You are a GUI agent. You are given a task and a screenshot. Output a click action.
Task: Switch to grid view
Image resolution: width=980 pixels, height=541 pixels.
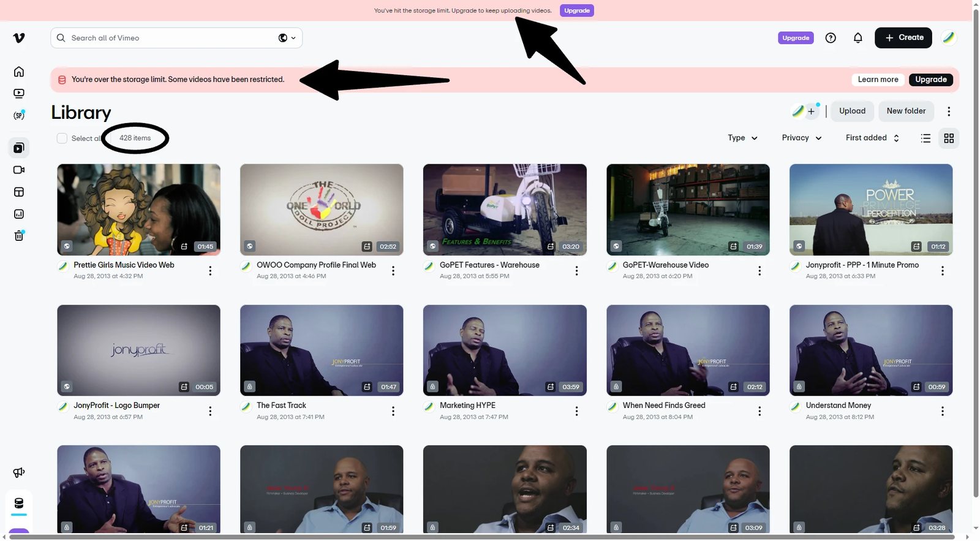coord(949,138)
